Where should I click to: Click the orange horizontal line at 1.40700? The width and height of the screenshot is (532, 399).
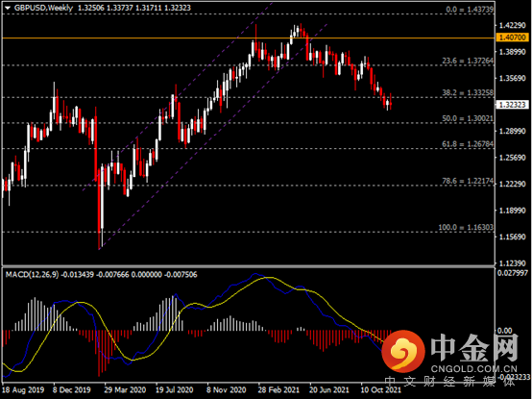tap(248, 38)
